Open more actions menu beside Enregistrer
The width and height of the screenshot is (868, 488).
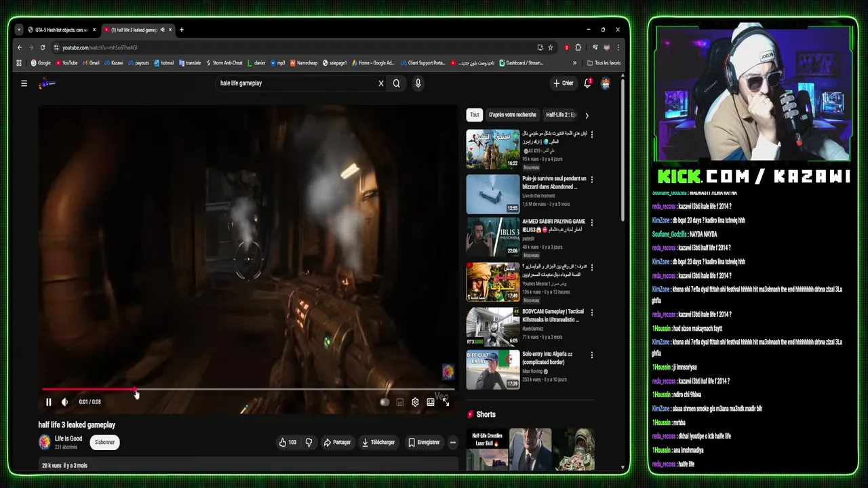pos(452,443)
